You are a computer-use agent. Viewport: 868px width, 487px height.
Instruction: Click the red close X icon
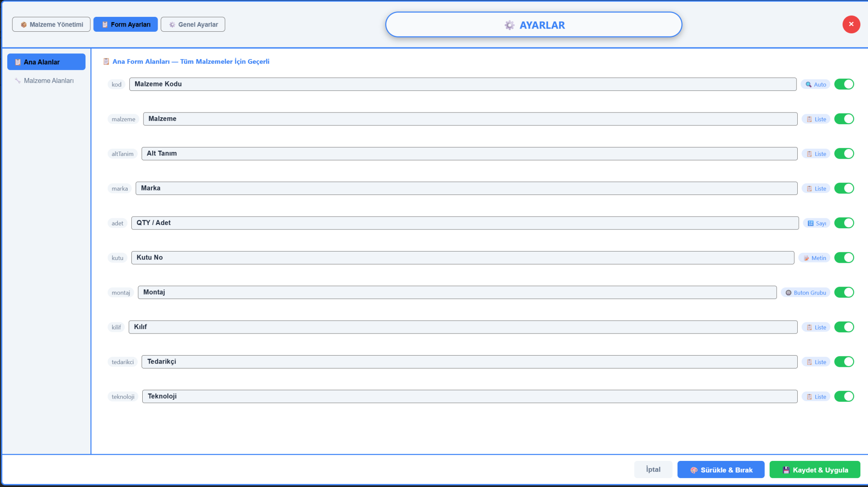click(851, 25)
